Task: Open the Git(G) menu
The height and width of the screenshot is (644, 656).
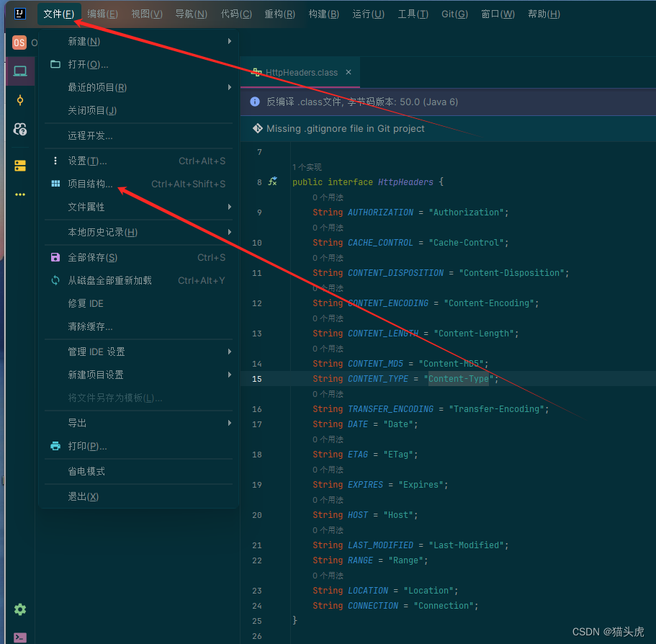Action: [x=454, y=14]
